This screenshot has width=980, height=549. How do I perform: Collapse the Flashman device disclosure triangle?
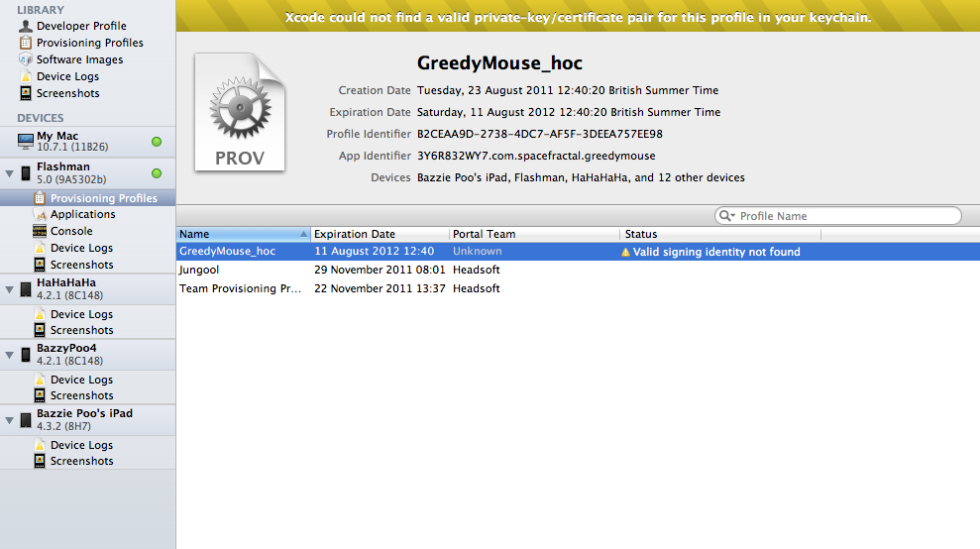tap(10, 173)
